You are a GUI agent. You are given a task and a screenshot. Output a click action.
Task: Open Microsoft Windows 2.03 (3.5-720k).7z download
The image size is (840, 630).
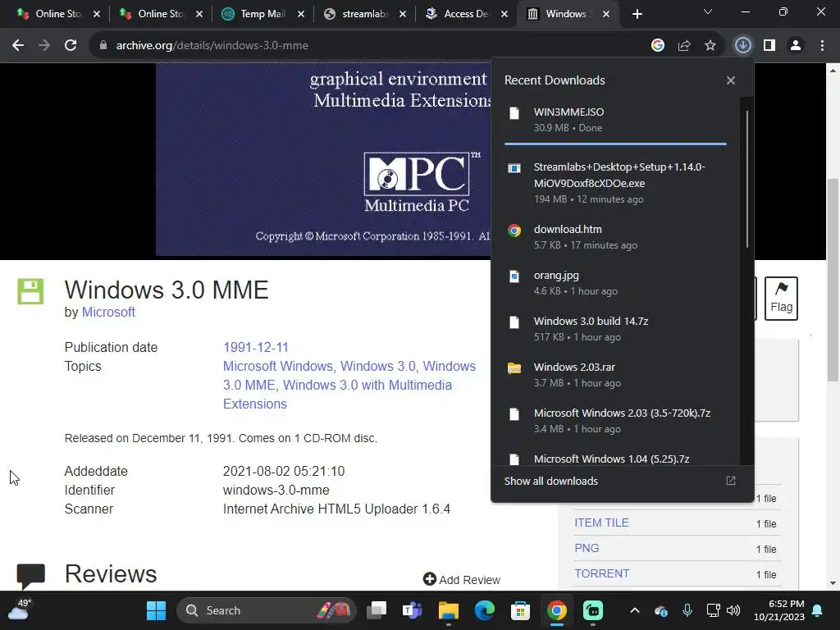tap(615, 421)
